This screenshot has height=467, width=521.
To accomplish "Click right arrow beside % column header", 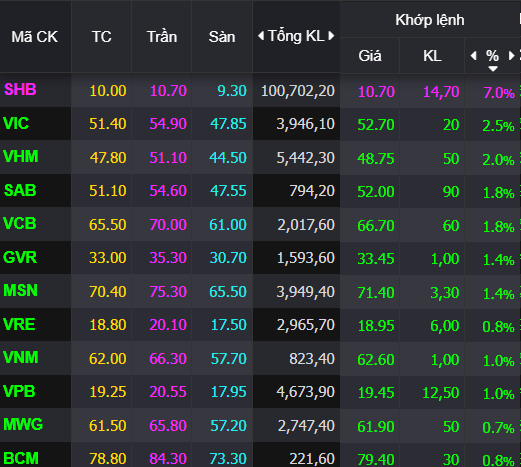I will click(511, 56).
